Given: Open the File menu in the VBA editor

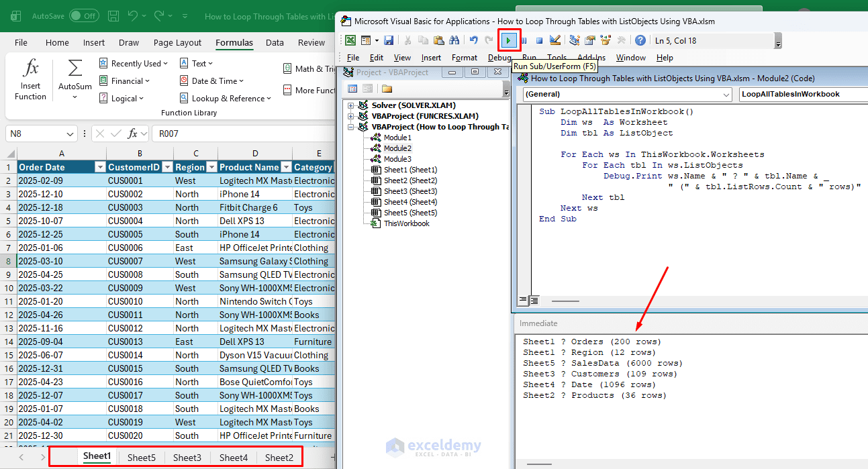Looking at the screenshot, I should pos(353,58).
